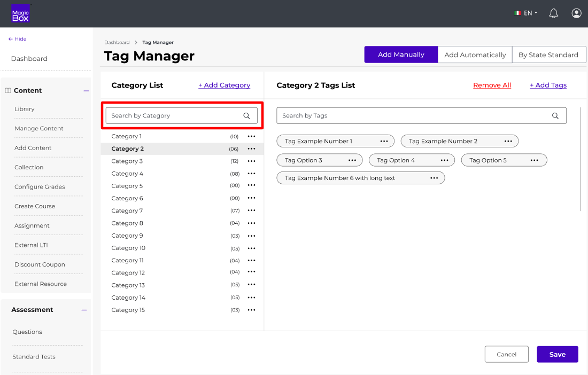Open more options for Category 5
Screen dimensions: 588x375
(x=251, y=185)
